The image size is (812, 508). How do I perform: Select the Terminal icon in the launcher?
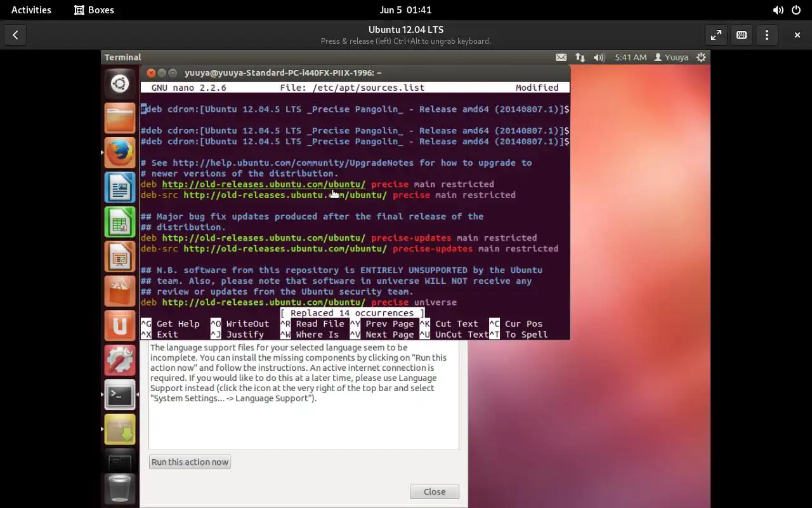[120, 396]
